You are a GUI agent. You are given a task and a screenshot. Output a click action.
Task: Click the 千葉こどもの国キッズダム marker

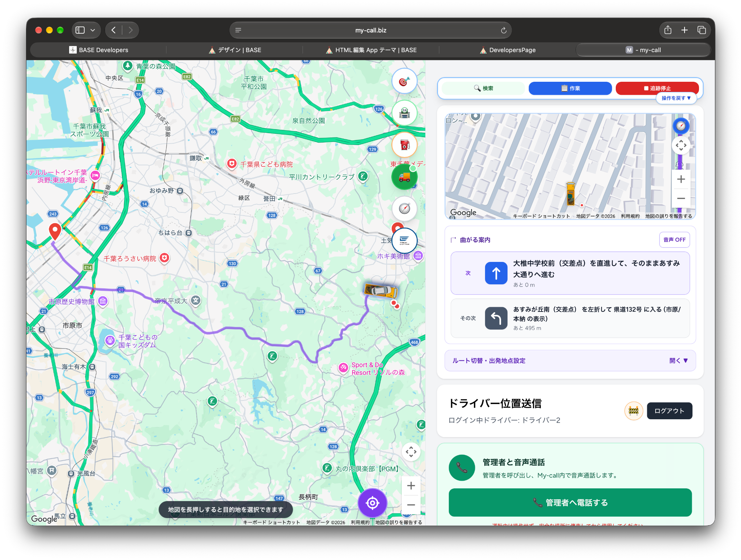tap(110, 340)
